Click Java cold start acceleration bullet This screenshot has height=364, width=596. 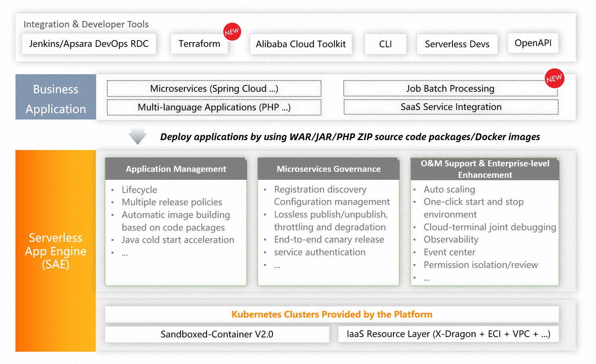(x=178, y=240)
